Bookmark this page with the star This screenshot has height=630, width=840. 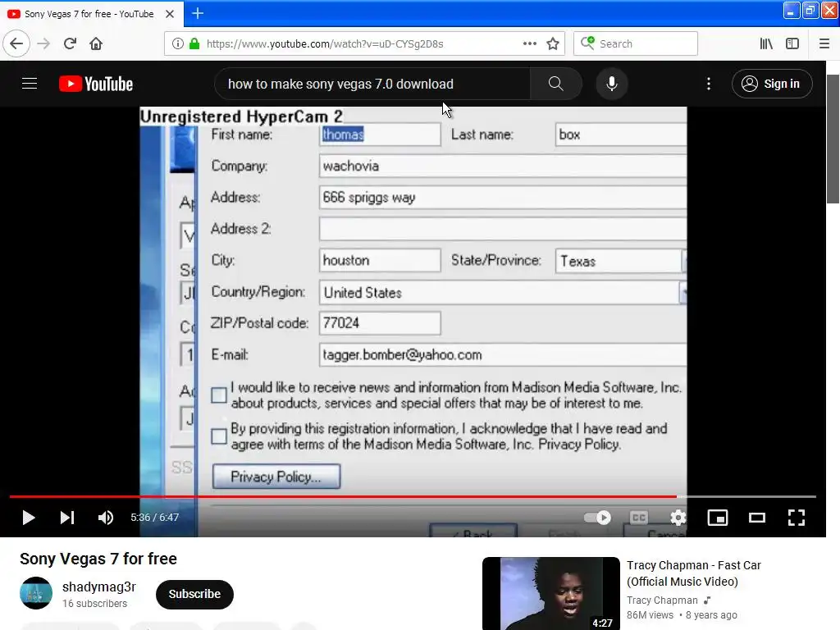click(x=553, y=44)
